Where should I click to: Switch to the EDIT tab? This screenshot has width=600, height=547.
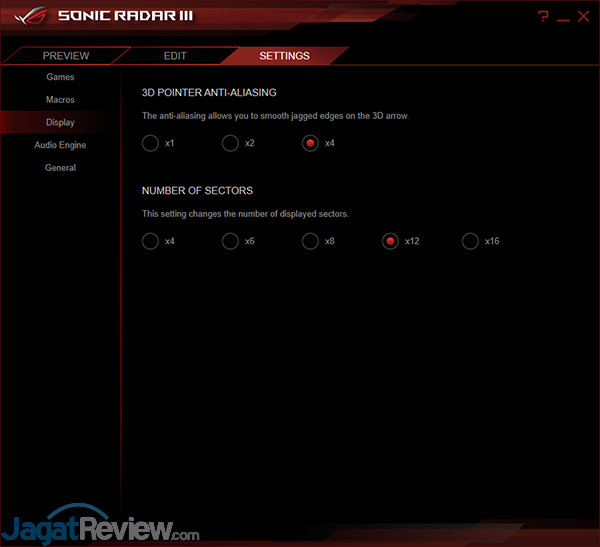175,56
